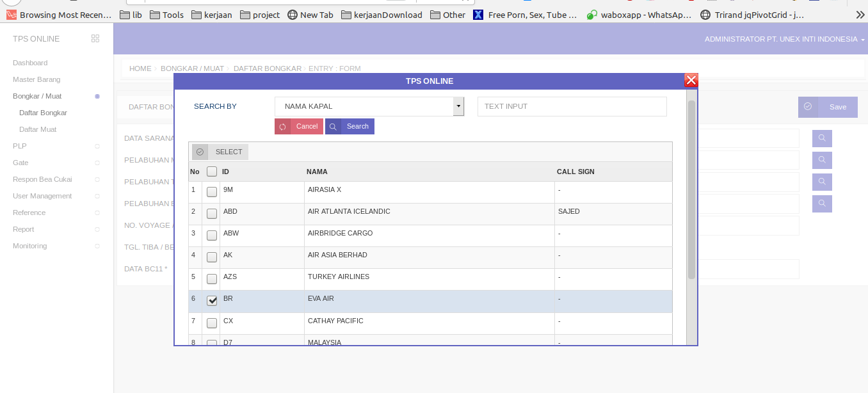This screenshot has height=393, width=868.
Task: Click the grid icon beside TPS ONLINE
Action: pos(95,38)
